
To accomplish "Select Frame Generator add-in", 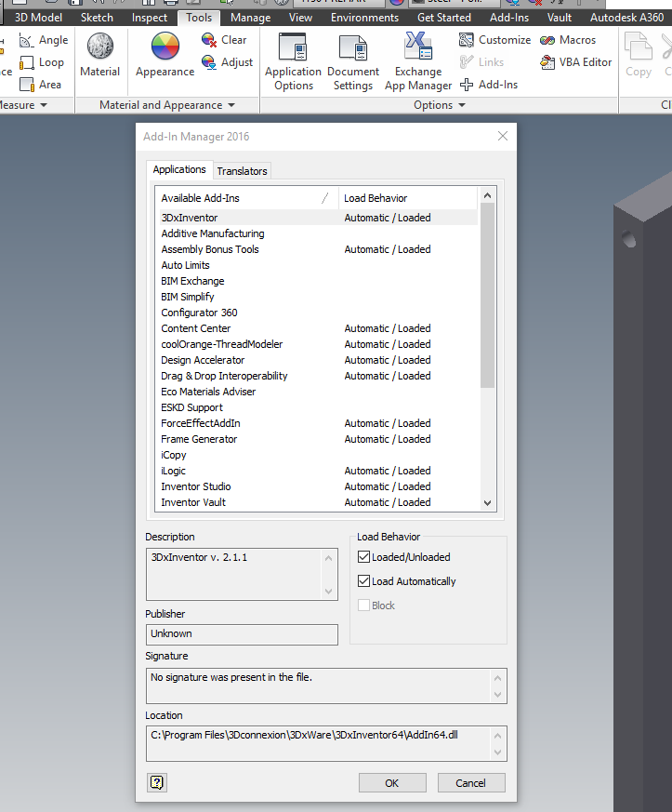I will (x=318, y=439).
